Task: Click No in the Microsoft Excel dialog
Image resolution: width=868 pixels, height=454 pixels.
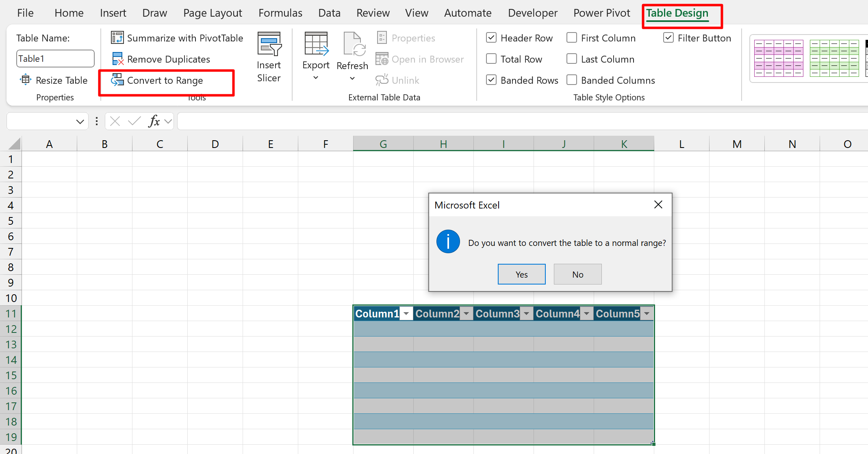Action: 577,274
